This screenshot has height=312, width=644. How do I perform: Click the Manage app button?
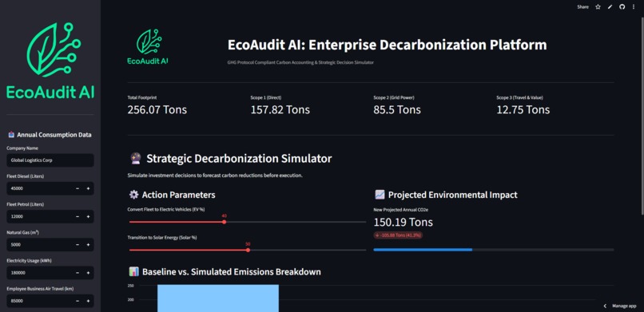[x=624, y=306]
